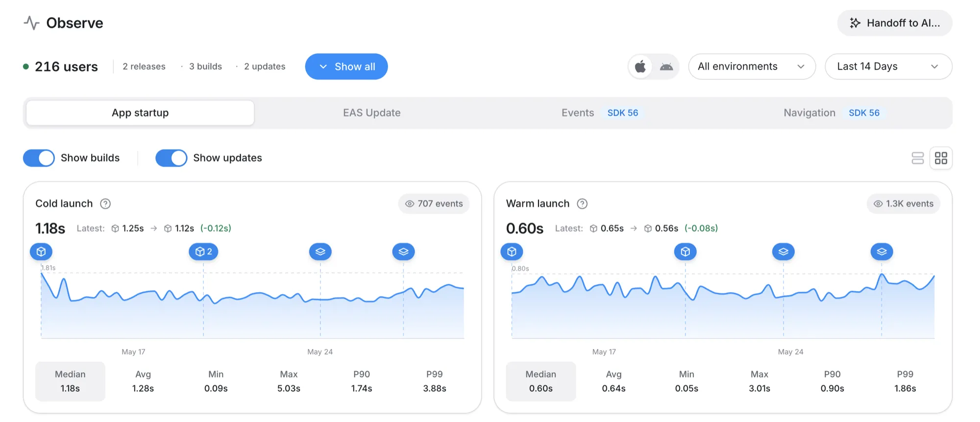The height and width of the screenshot is (422, 980).
Task: Click the SDK 56 badge beside Navigation
Action: [x=864, y=113]
